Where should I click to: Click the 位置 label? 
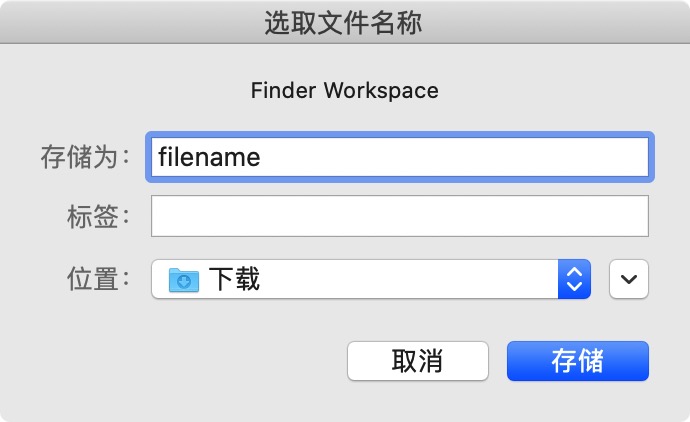[98, 279]
